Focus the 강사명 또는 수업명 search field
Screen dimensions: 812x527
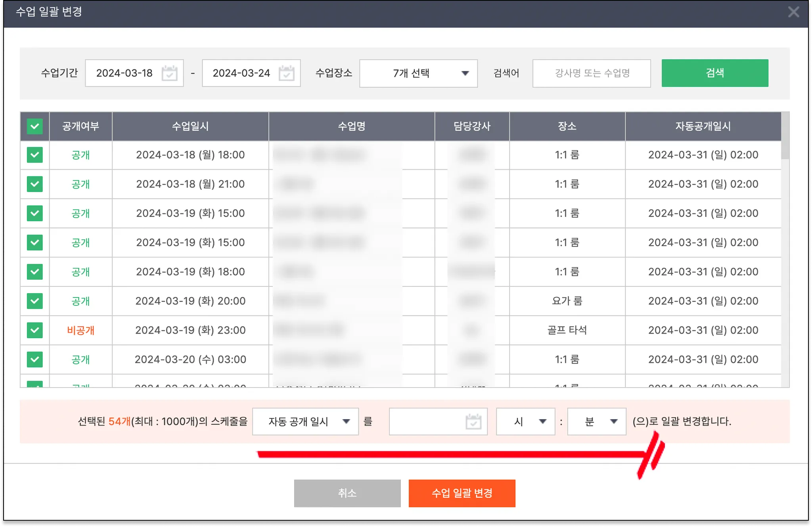point(592,73)
